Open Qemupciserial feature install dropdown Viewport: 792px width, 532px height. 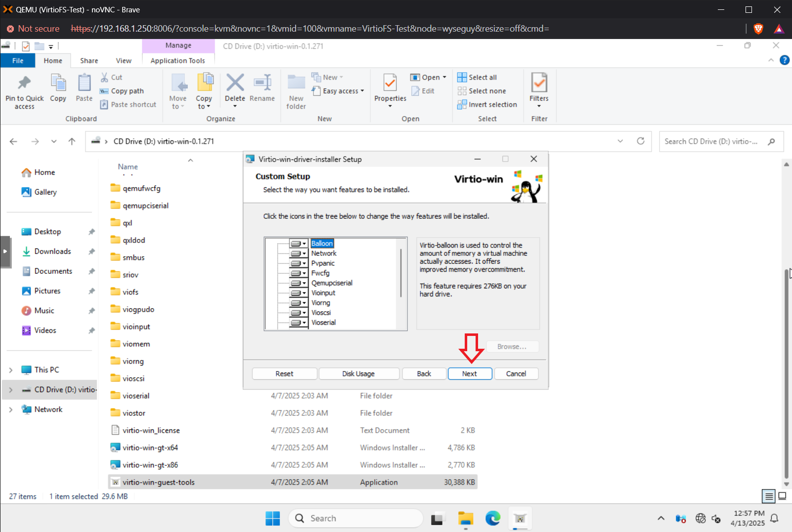[299, 283]
